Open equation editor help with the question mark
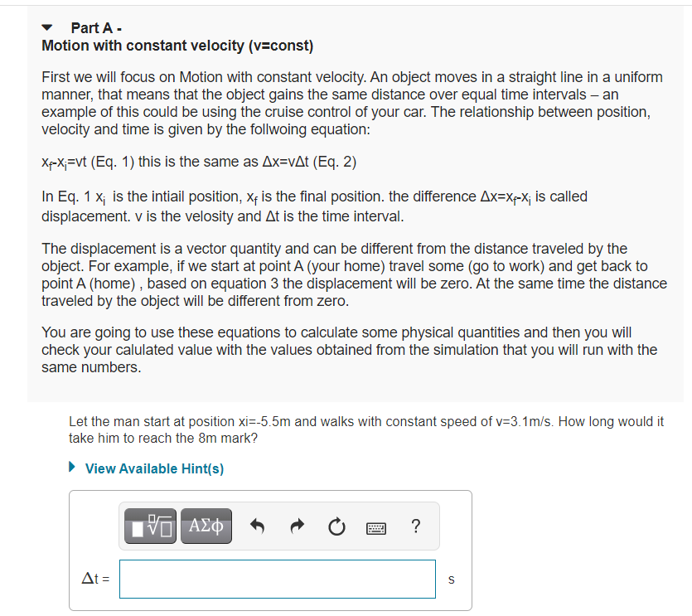Image resolution: width=692 pixels, height=616 pixels. [415, 526]
